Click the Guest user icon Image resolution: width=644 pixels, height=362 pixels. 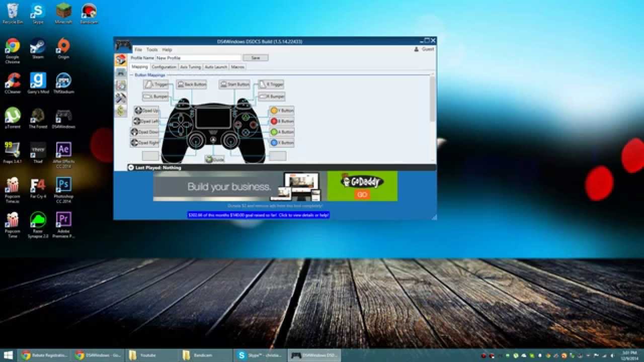click(417, 49)
